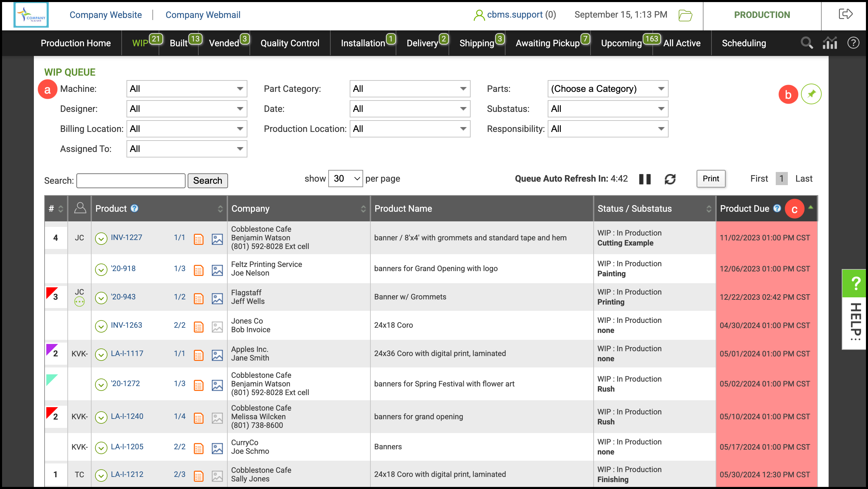Open the Substatus filter dropdown
This screenshot has height=489, width=868.
(x=607, y=109)
